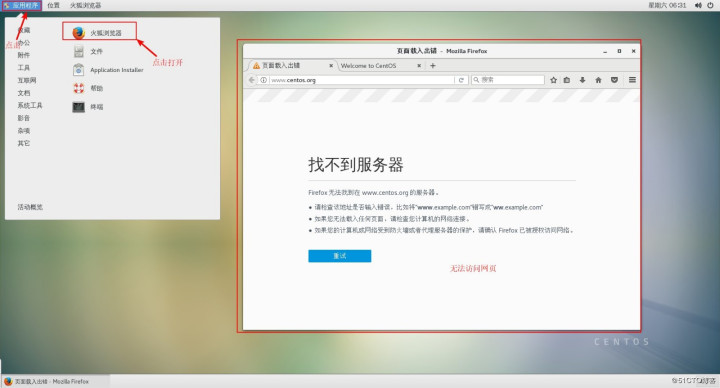This screenshot has width=720, height=388.
Task: Go to the home page icon
Action: (598, 80)
